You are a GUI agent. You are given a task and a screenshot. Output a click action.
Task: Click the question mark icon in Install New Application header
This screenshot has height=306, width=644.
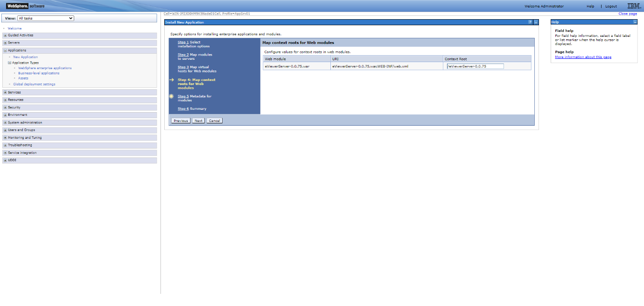[530, 22]
